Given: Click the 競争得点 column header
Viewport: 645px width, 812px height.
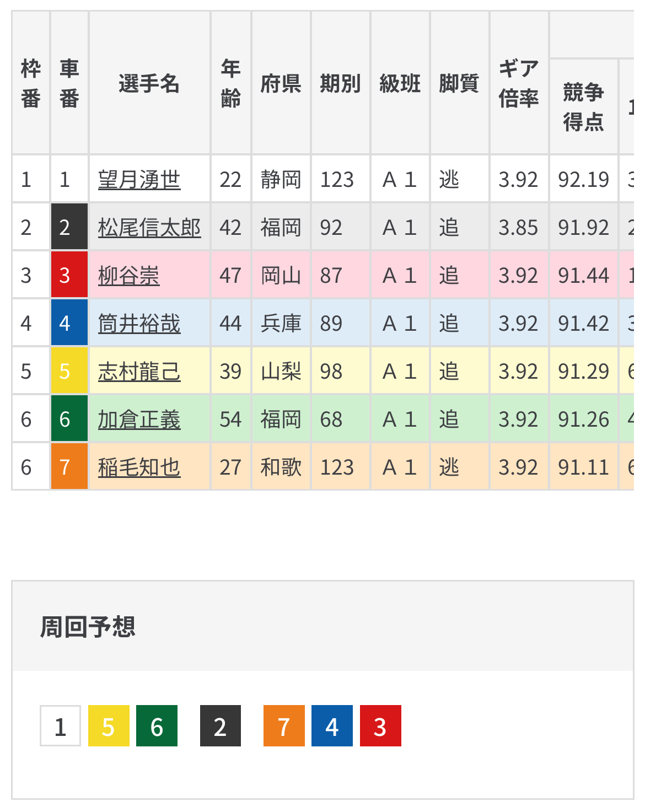Looking at the screenshot, I should click(583, 106).
